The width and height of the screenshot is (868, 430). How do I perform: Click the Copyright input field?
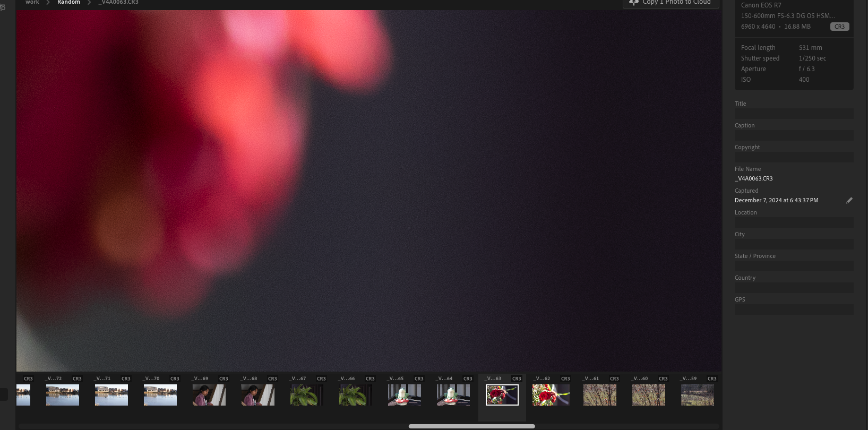click(794, 157)
